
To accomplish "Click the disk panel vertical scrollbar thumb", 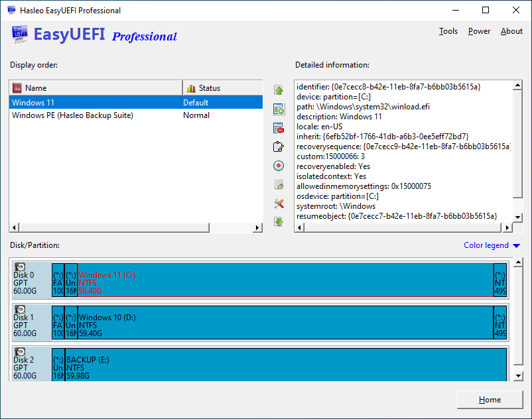I will [x=518, y=316].
